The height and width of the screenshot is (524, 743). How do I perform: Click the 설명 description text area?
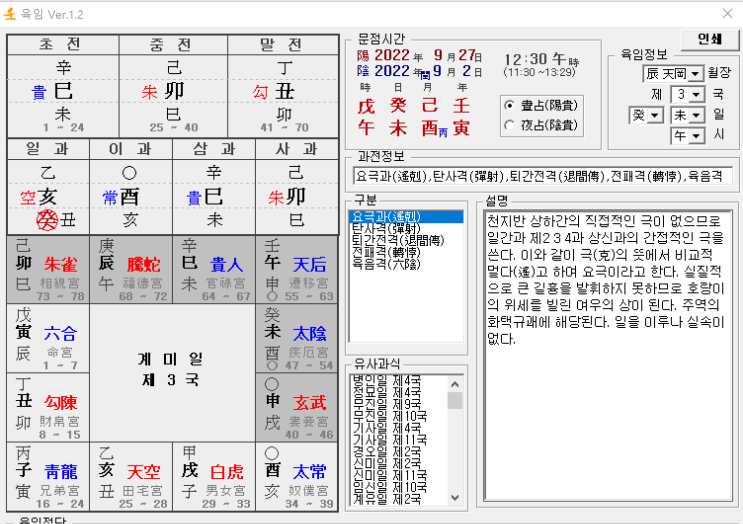(x=608, y=356)
